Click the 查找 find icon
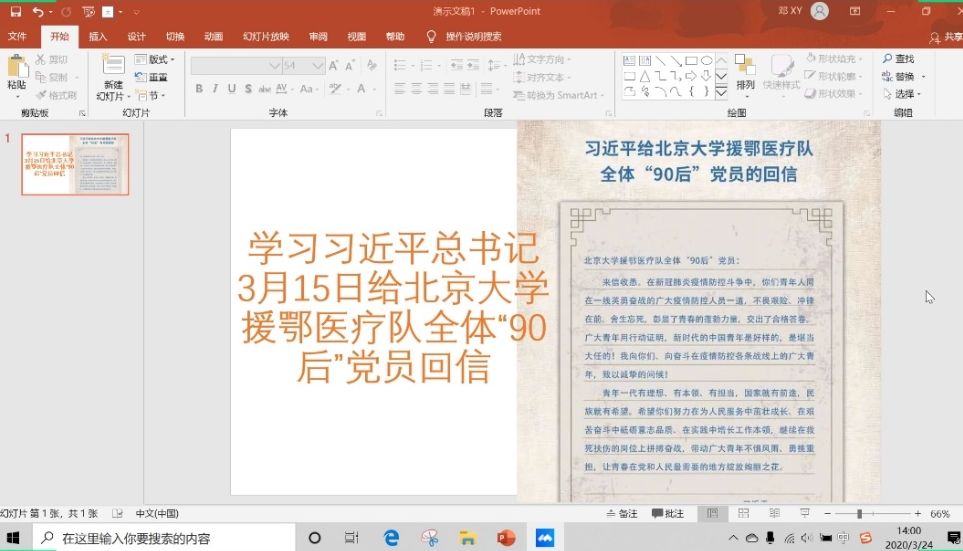Viewport: 963px width, 551px height. coord(898,59)
